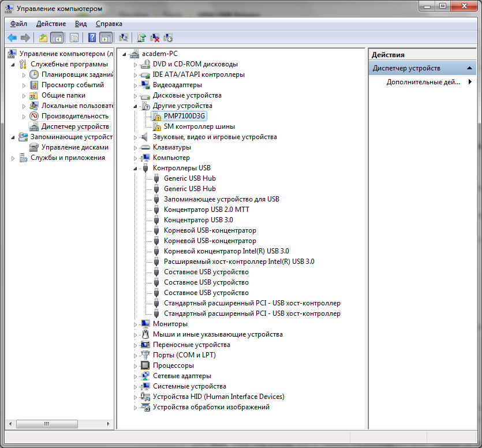Select Концентратор USB 2.0 MTT
Image resolution: width=482 pixels, height=448 pixels.
[206, 210]
